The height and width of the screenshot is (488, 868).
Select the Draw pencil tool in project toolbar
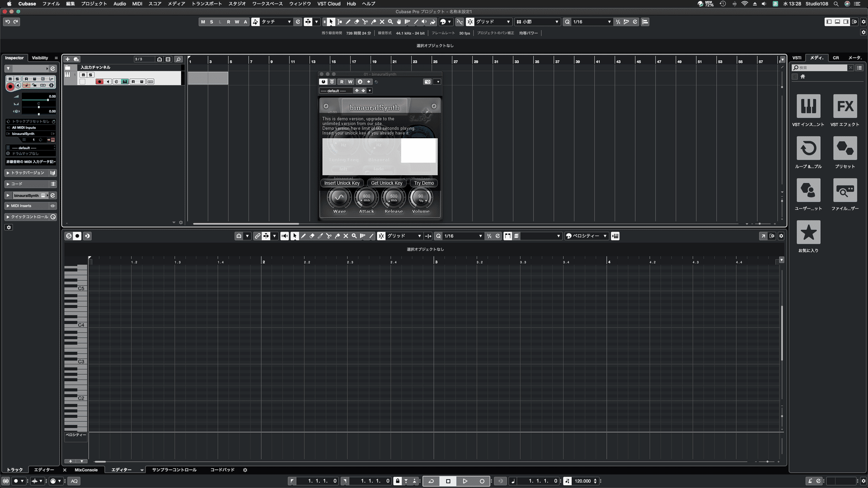pos(348,22)
